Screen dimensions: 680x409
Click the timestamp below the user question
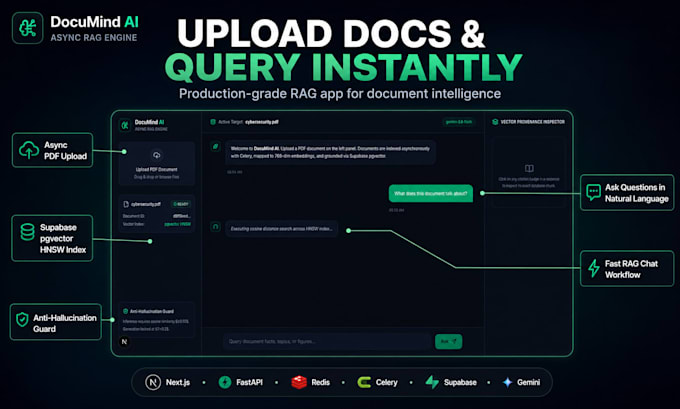(396, 210)
